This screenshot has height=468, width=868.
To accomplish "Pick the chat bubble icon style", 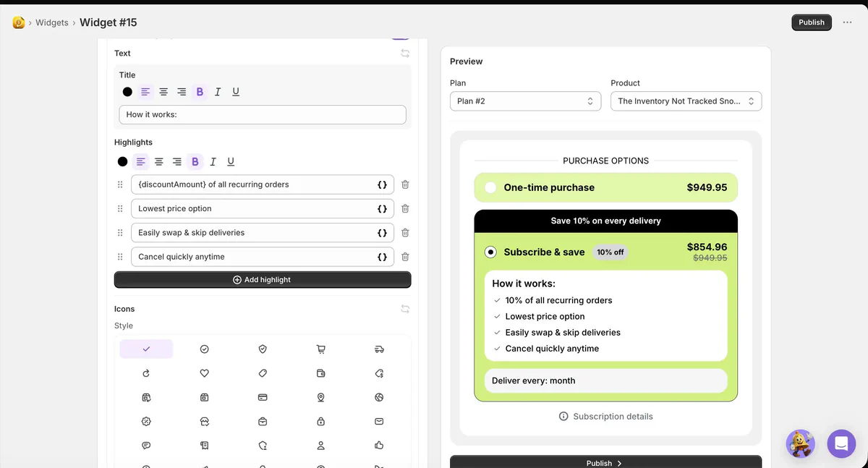I will click(146, 445).
